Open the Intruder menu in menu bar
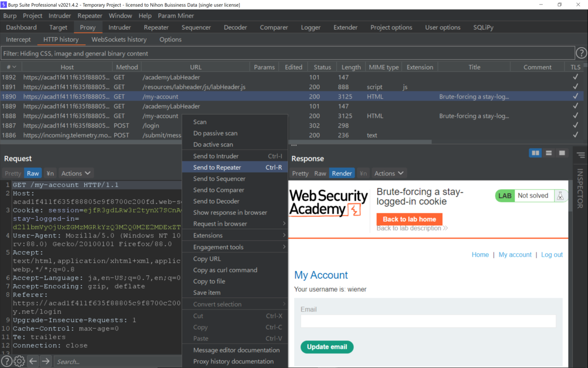The width and height of the screenshot is (588, 368). click(60, 16)
